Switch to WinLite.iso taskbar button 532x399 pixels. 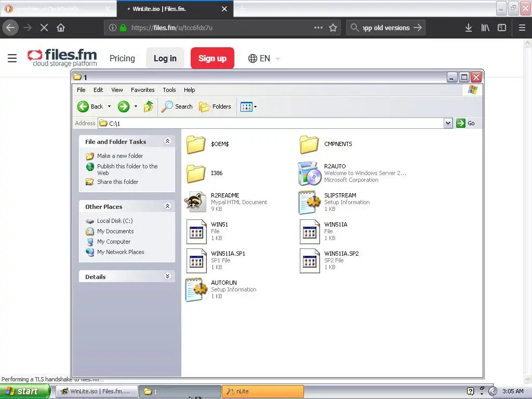click(x=97, y=392)
